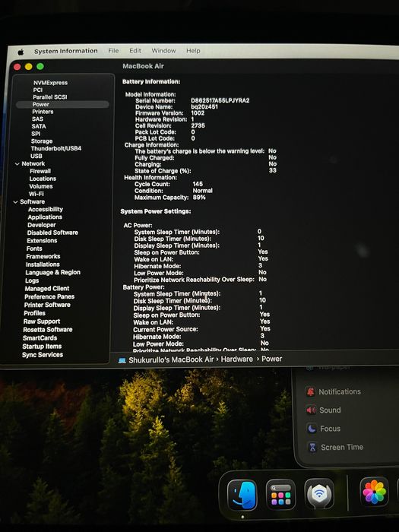Select PCI in the sidebar
Image resolution: width=399 pixels, height=532 pixels.
[x=38, y=90]
